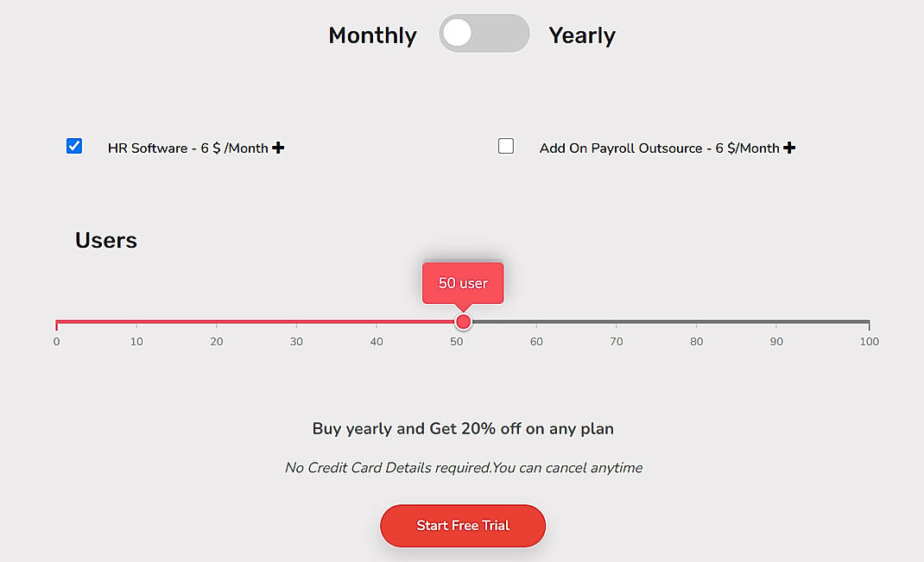Enable the Add On Payroll Outsource checkbox

coord(506,146)
